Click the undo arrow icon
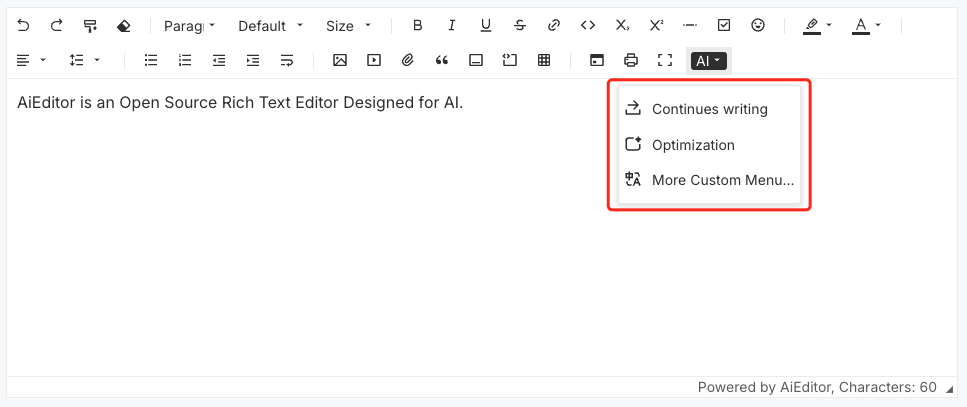Image resolution: width=967 pixels, height=407 pixels. (x=23, y=25)
